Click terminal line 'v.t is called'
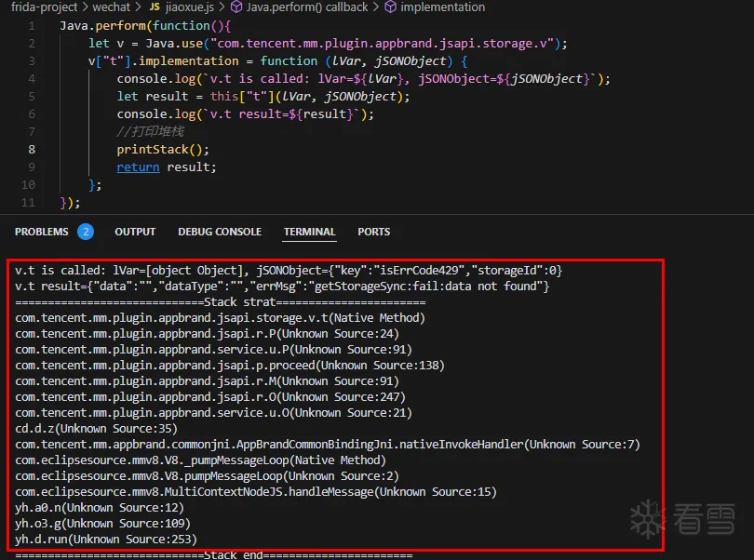 pyautogui.click(x=289, y=271)
